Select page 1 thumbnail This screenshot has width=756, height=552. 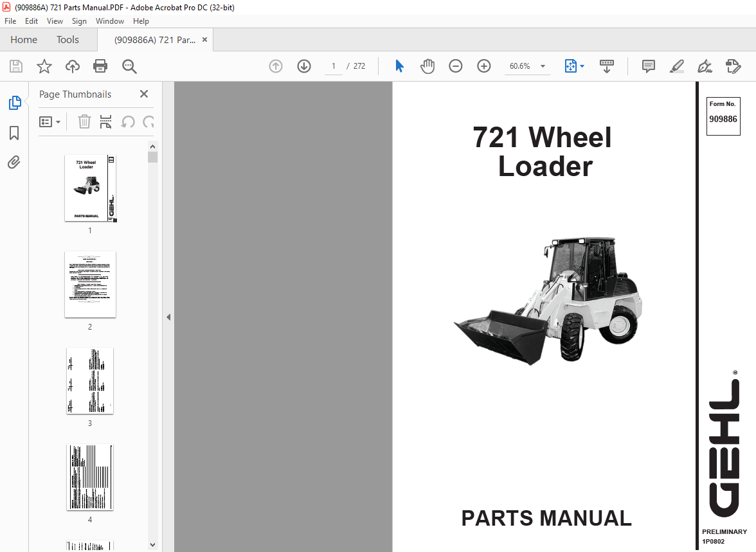pyautogui.click(x=91, y=188)
